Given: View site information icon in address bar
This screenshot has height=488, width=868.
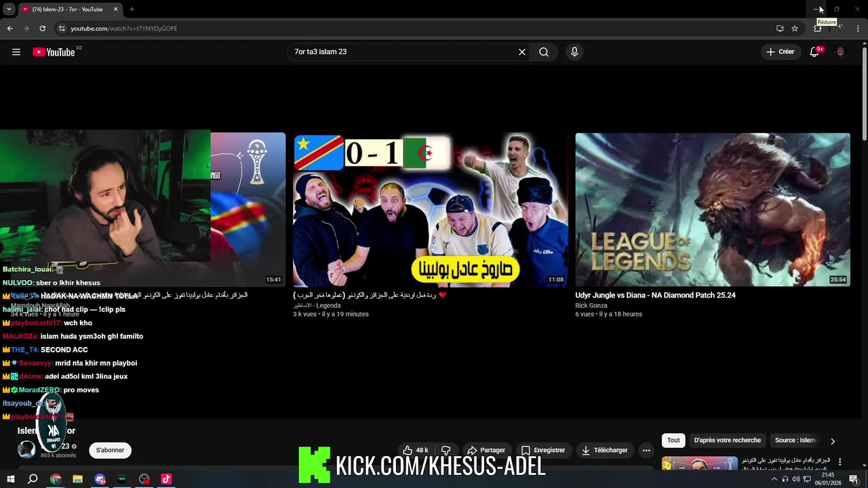Looking at the screenshot, I should [62, 28].
